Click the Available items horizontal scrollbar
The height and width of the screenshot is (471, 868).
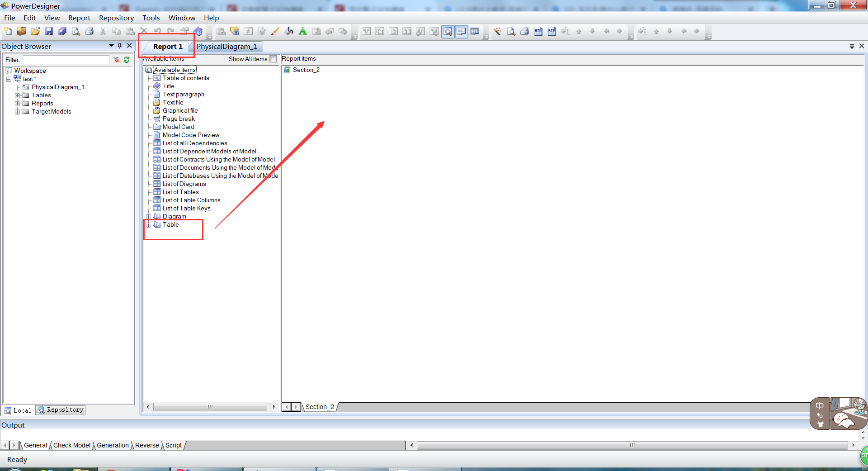pyautogui.click(x=210, y=407)
